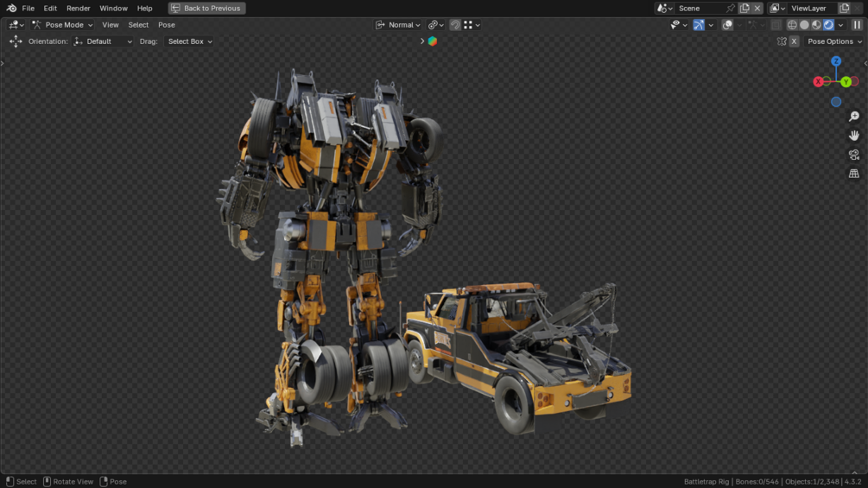Open the gizmo options dropdown

click(x=711, y=25)
